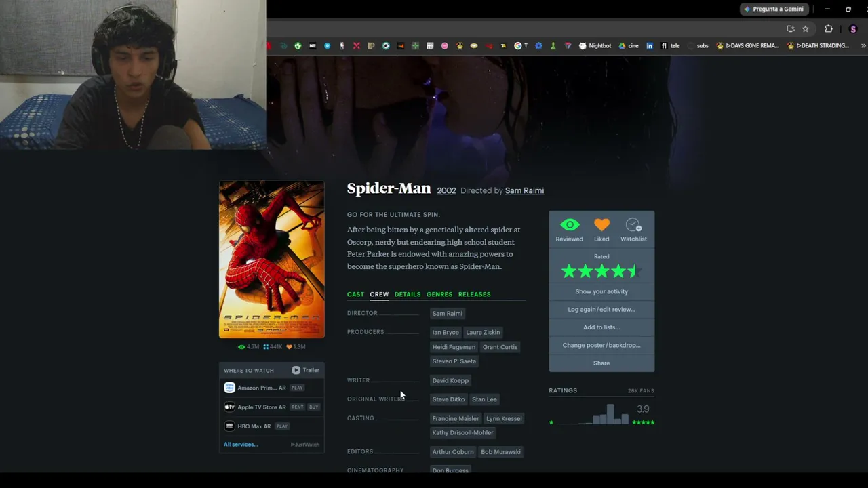Choose Change poster/backdrop option
Viewport: 868px width, 488px height.
coord(601,345)
